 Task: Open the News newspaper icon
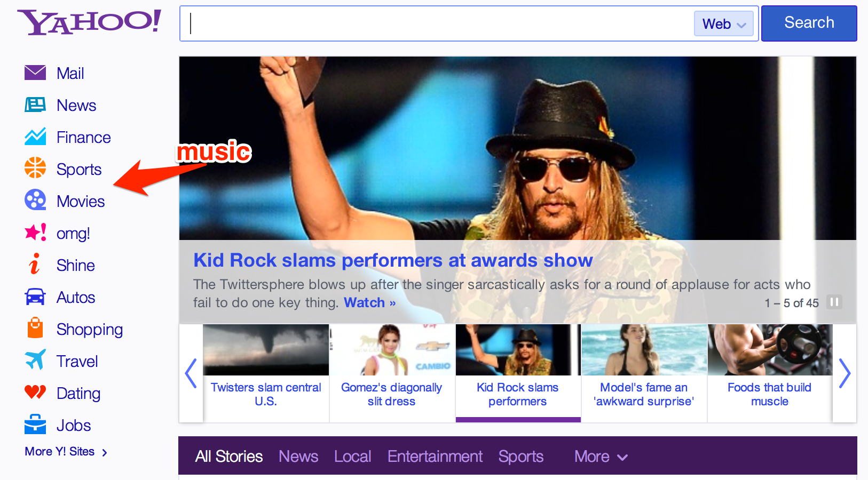tap(35, 105)
